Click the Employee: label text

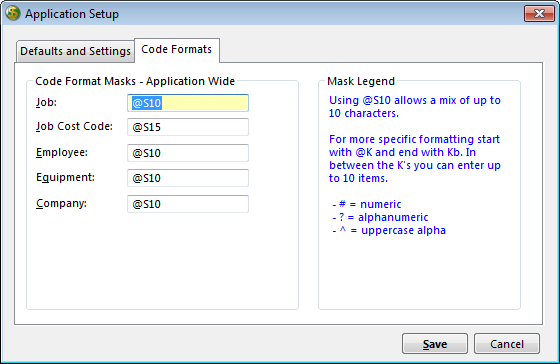click(62, 153)
